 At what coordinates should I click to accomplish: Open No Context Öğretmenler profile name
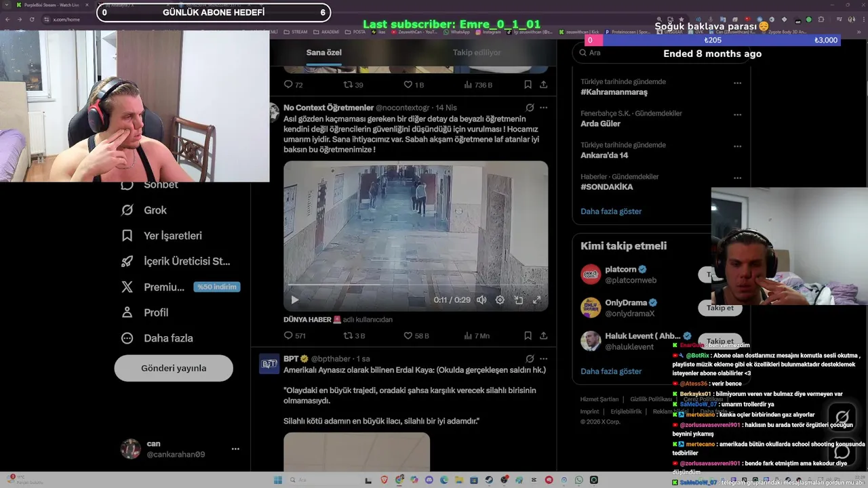328,108
